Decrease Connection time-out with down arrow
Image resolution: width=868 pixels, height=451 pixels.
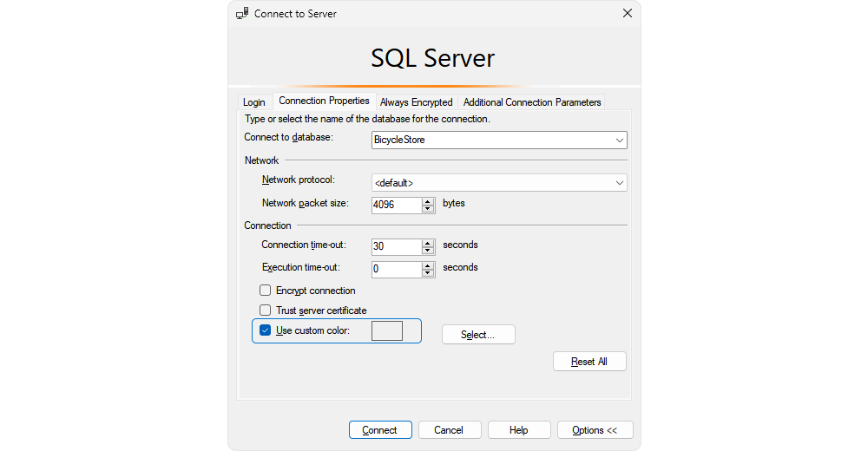[x=427, y=251]
